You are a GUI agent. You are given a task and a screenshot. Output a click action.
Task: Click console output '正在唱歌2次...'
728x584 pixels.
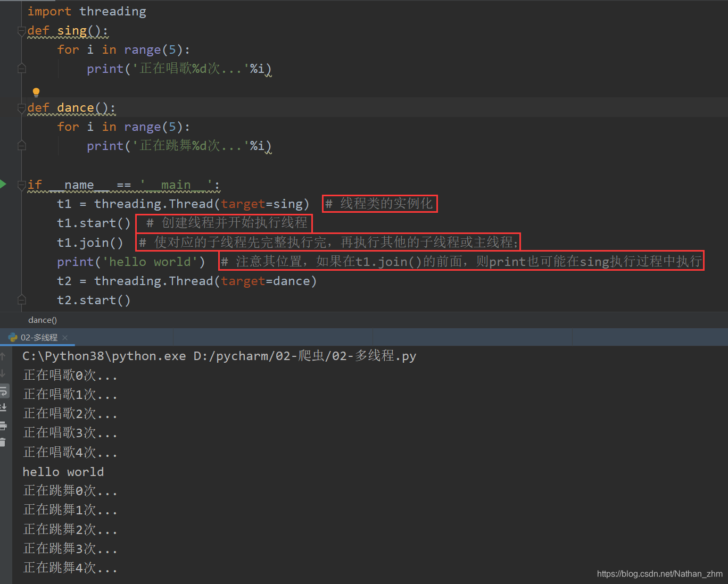70,414
